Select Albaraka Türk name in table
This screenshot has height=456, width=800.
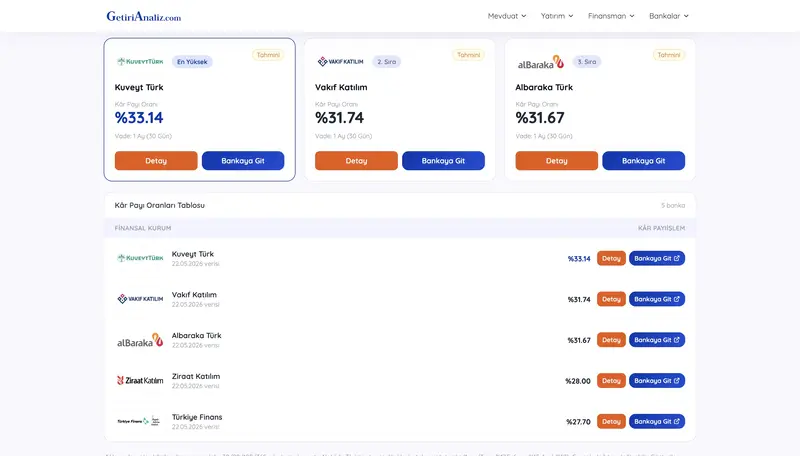[x=196, y=336]
